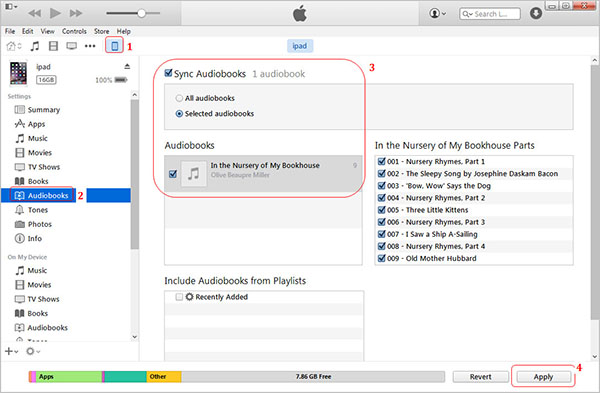Uncheck In the Nursery of My Bookhouse
Image resolution: width=600 pixels, height=393 pixels.
point(173,174)
